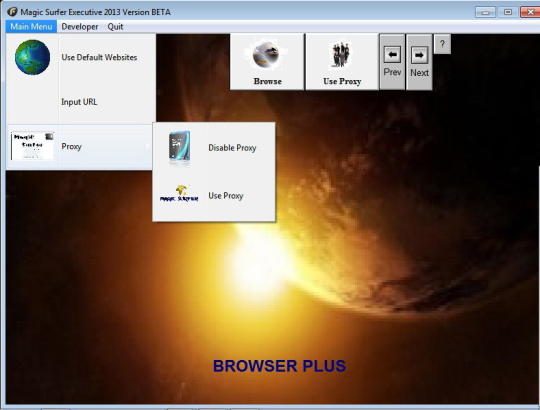The height and width of the screenshot is (410, 540).
Task: Go forward with the Next button
Action: (419, 62)
